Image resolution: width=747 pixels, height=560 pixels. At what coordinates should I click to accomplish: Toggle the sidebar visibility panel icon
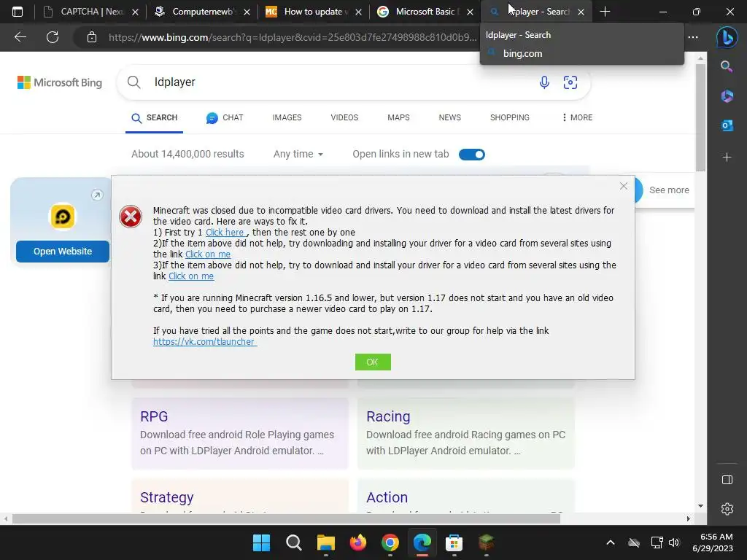(727, 480)
